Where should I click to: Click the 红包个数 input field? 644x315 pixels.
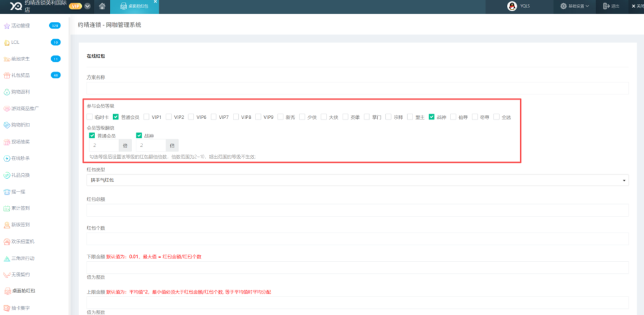357,239
